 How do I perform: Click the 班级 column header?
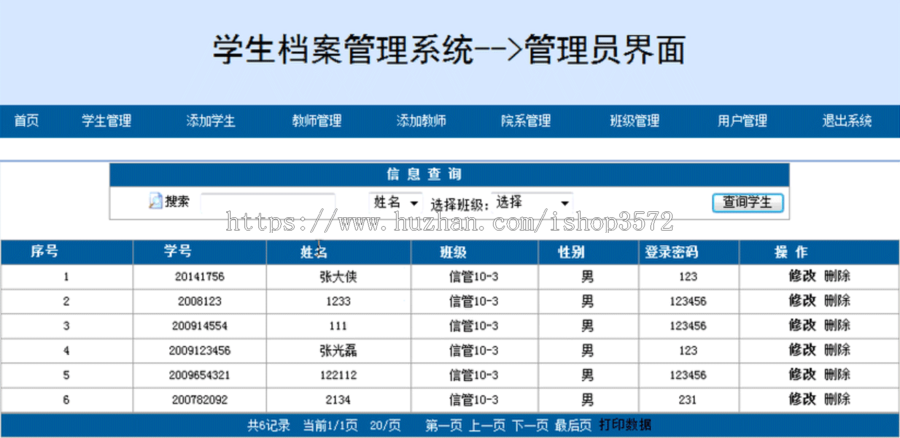[x=453, y=252]
